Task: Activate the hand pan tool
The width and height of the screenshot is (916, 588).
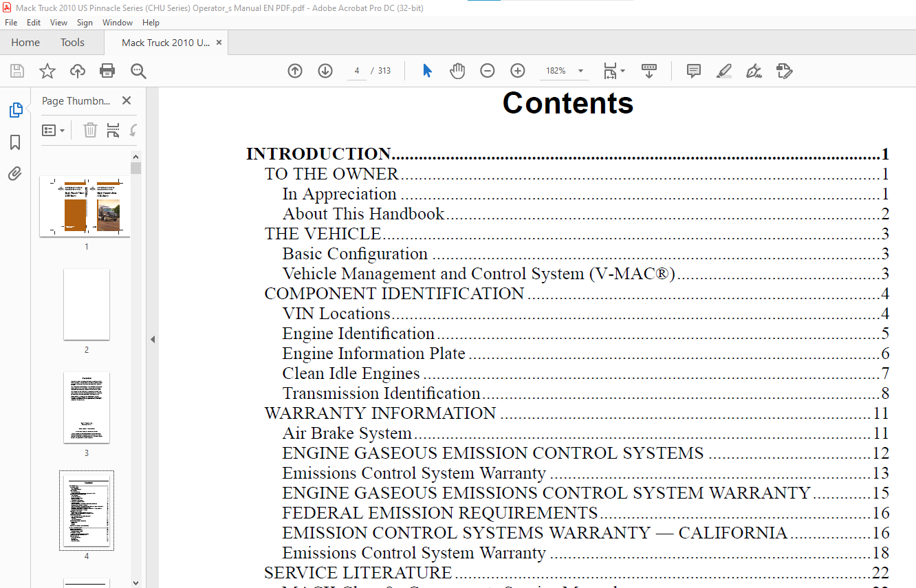Action: click(457, 71)
